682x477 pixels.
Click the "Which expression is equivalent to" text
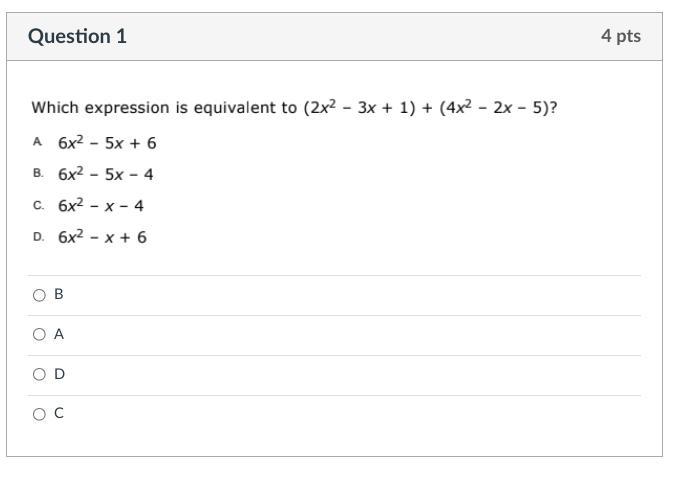click(x=165, y=108)
